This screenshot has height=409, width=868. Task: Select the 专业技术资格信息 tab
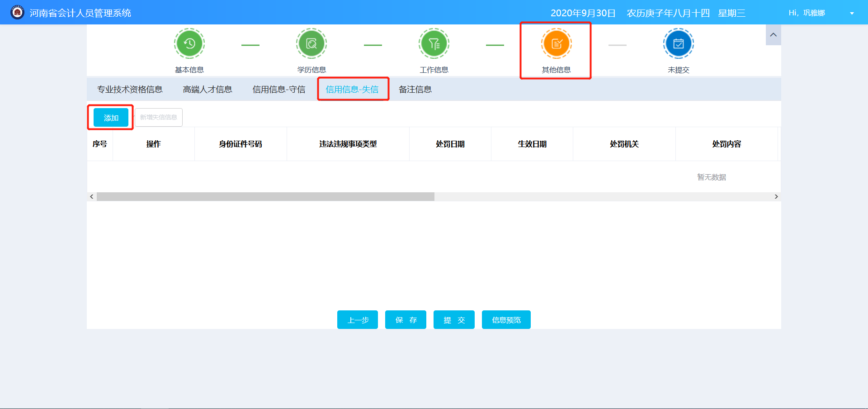click(x=129, y=89)
